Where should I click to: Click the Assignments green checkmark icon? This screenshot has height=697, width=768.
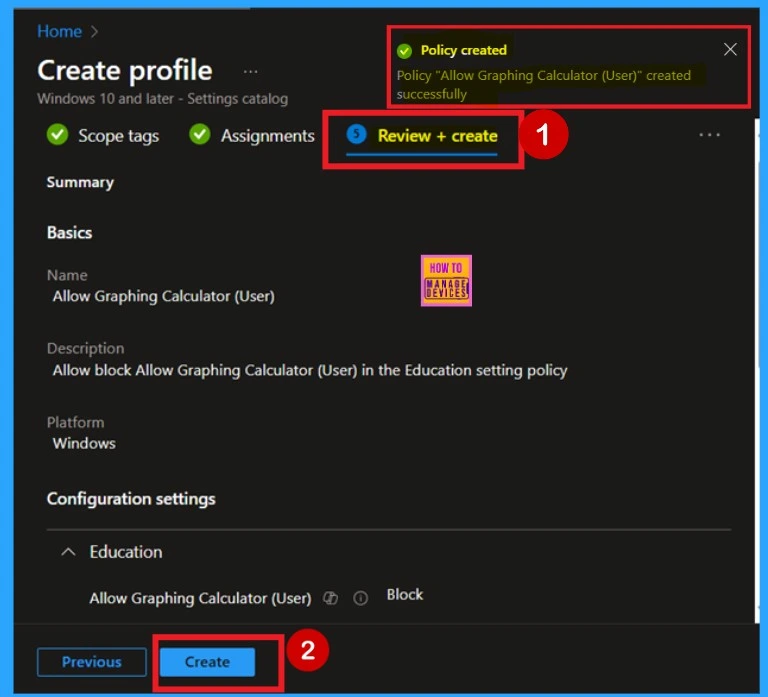[x=200, y=134]
